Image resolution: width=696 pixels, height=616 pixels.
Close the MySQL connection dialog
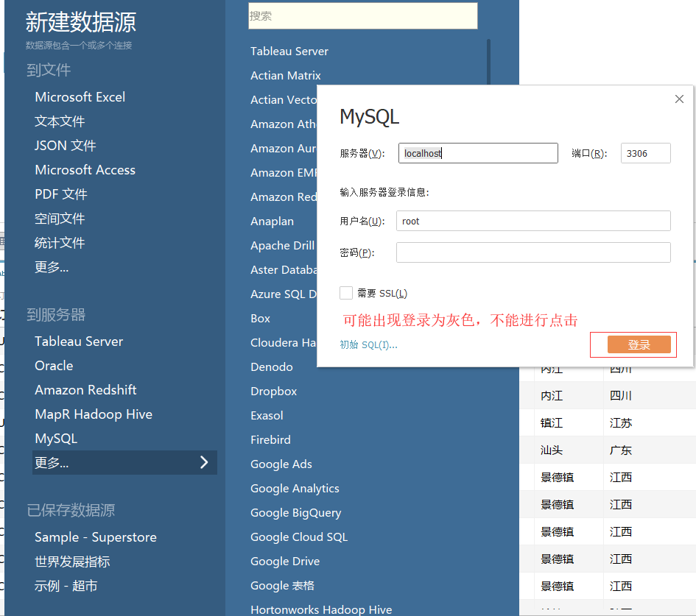pyautogui.click(x=678, y=99)
